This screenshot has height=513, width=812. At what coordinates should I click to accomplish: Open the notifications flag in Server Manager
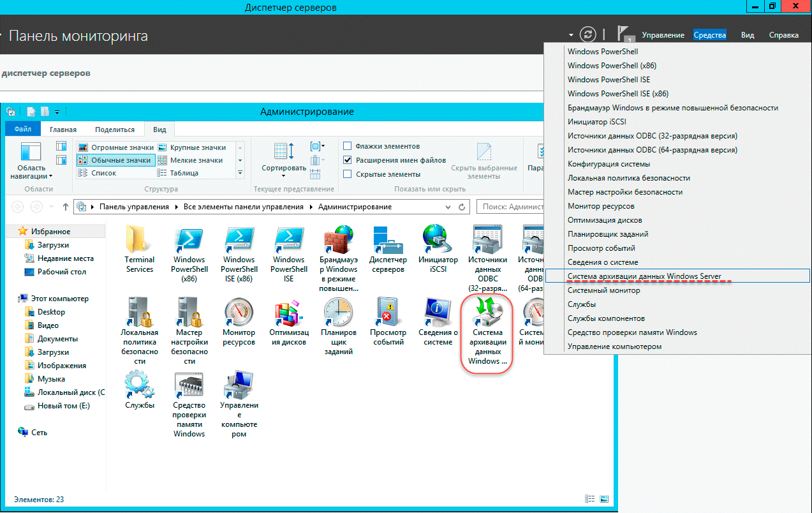point(623,34)
